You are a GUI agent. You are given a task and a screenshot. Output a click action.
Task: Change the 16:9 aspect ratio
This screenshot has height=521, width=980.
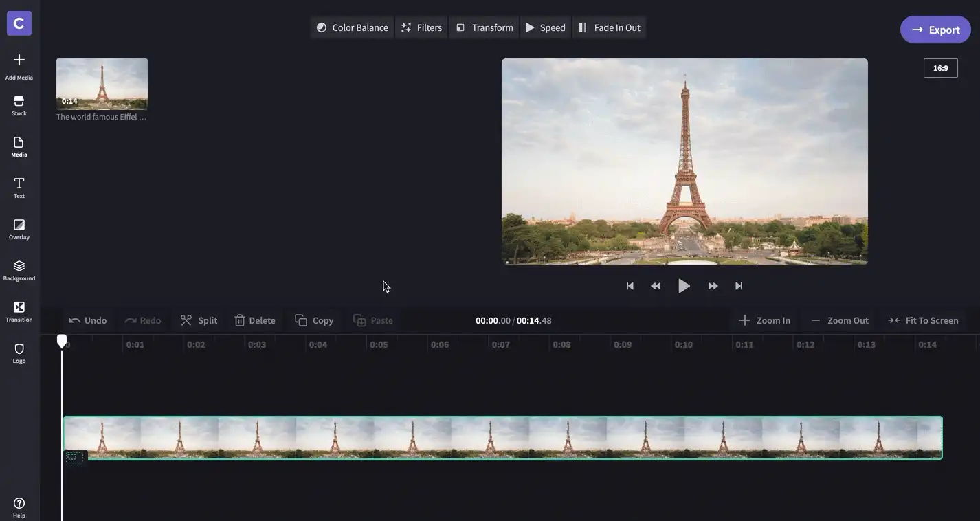pos(940,68)
